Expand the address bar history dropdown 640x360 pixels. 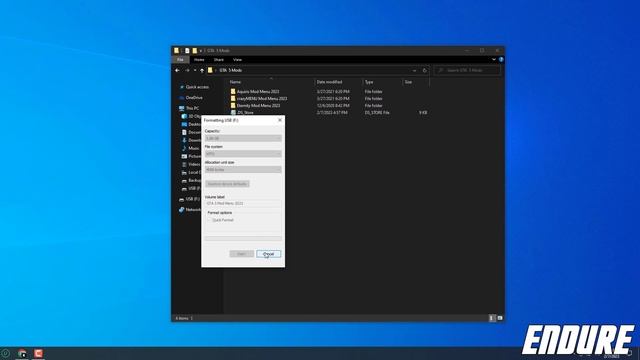click(x=414, y=70)
